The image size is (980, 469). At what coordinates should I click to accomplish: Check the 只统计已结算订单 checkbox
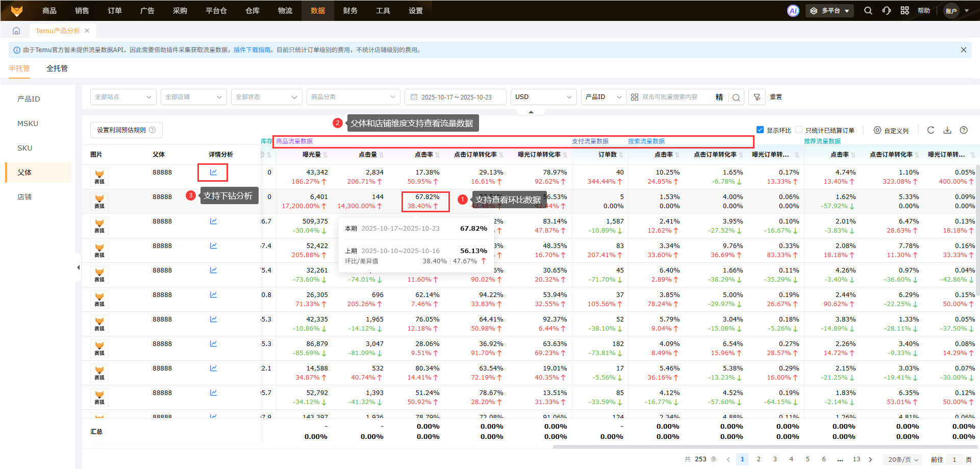tap(799, 130)
